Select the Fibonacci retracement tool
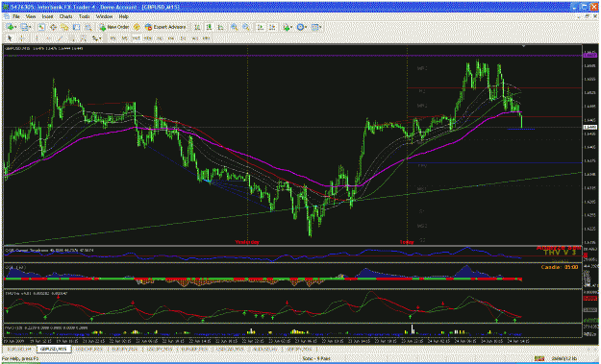 coord(83,38)
